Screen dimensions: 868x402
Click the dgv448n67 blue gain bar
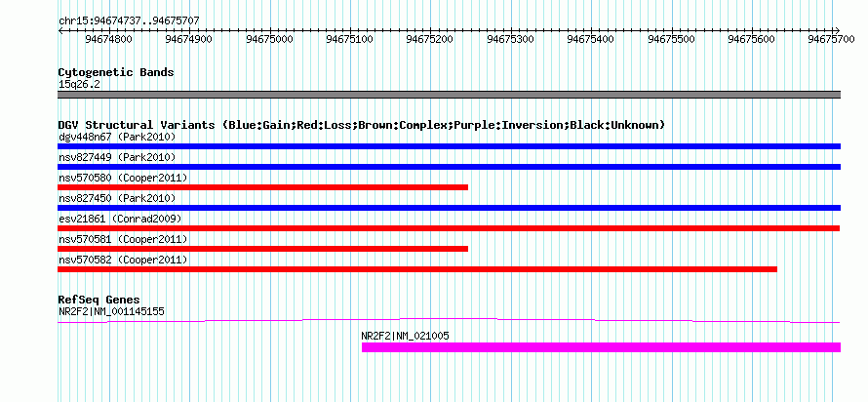click(x=449, y=146)
